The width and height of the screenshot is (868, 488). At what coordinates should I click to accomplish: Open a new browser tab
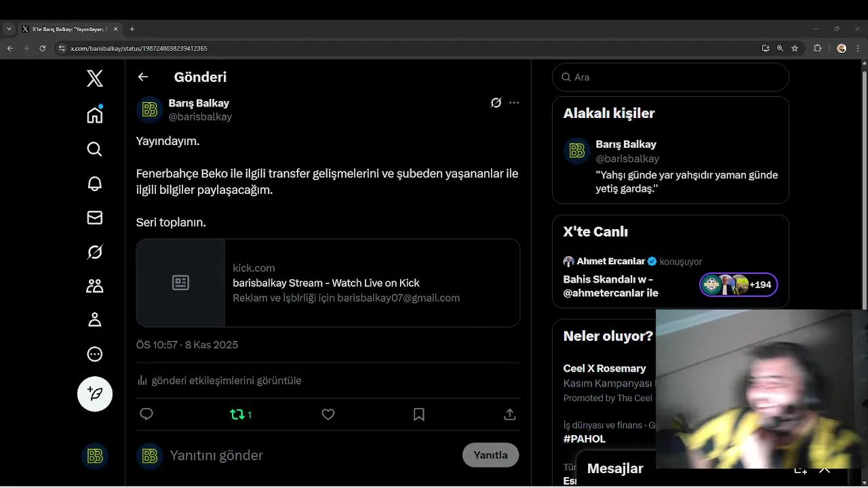click(x=132, y=29)
